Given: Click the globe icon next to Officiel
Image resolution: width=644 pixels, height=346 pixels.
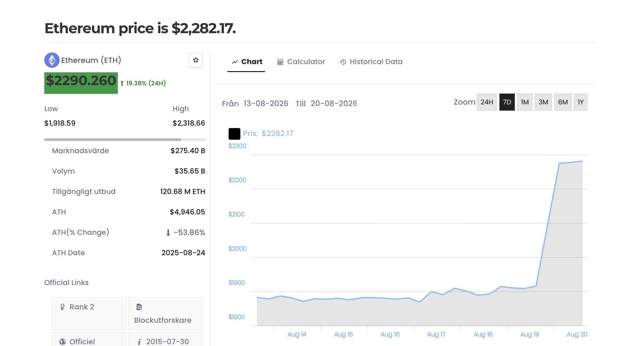Looking at the screenshot, I should [62, 342].
